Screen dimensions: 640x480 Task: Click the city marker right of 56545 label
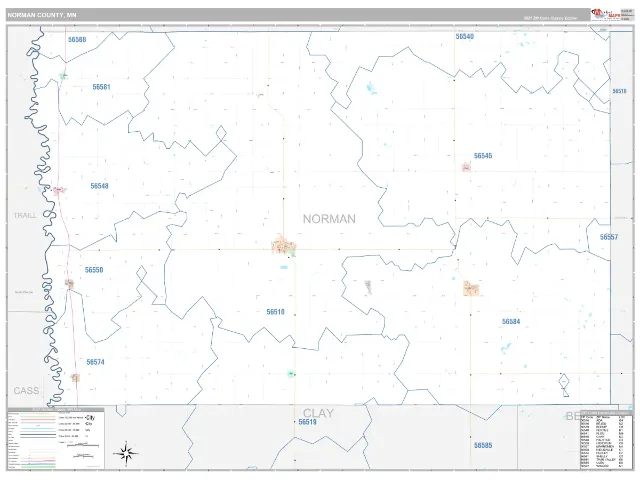click(467, 167)
